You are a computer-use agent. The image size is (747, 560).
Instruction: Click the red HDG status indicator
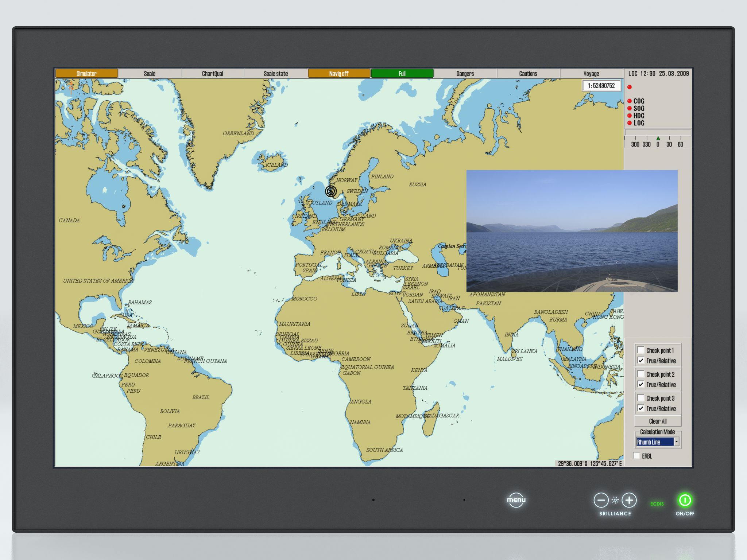630,116
